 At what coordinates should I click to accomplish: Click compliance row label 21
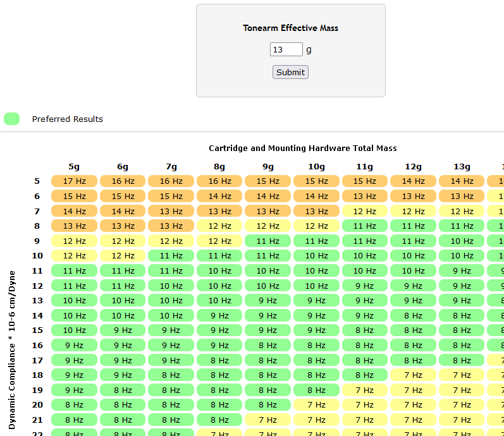(37, 420)
